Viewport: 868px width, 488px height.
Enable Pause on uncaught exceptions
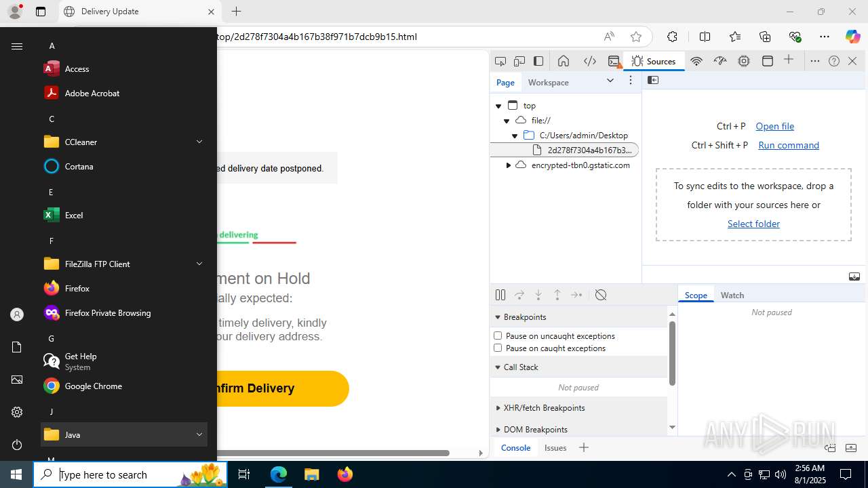(498, 335)
